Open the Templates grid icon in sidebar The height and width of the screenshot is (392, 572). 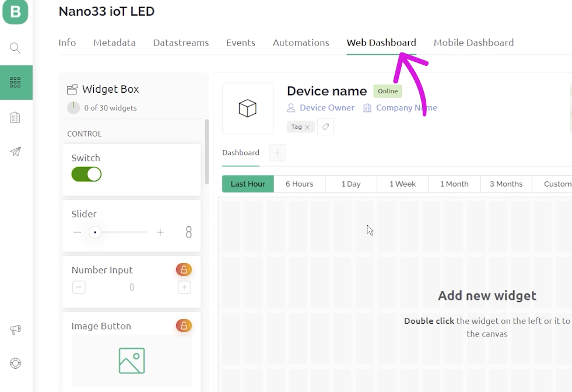click(x=15, y=82)
